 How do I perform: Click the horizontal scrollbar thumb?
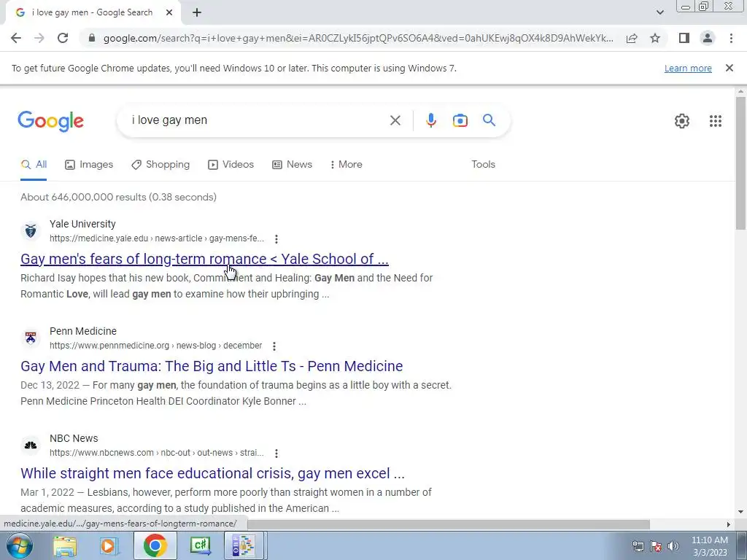(448, 524)
